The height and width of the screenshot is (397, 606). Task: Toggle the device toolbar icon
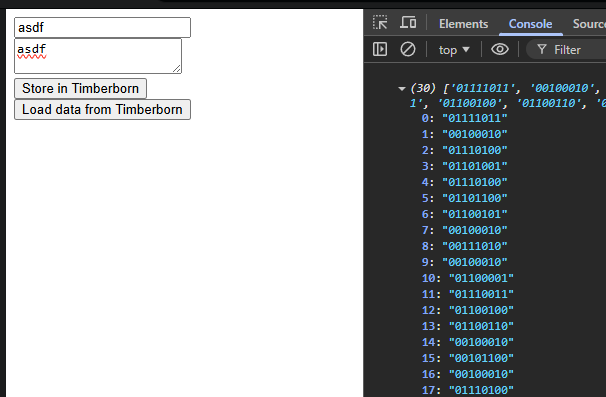click(408, 23)
